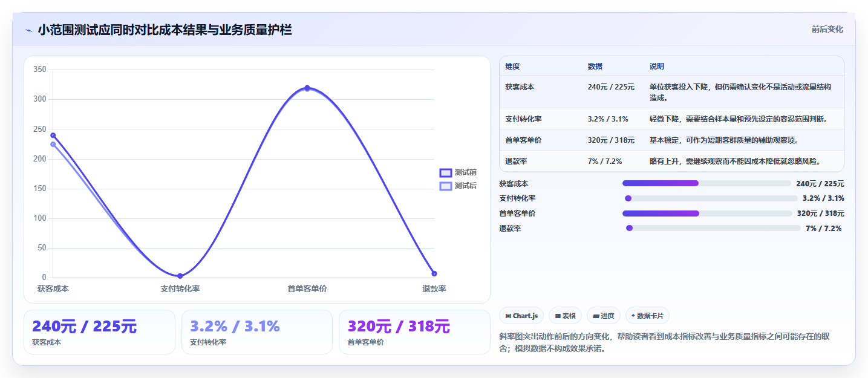Click the 首单客单价 cell in the table
Screen dimensions: 868x378
click(523, 140)
